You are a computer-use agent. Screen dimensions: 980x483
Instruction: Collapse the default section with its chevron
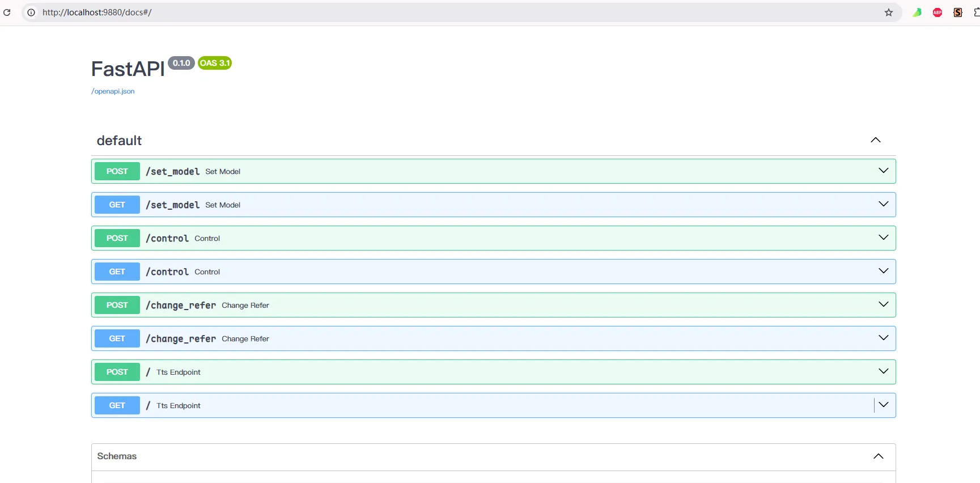pos(876,140)
